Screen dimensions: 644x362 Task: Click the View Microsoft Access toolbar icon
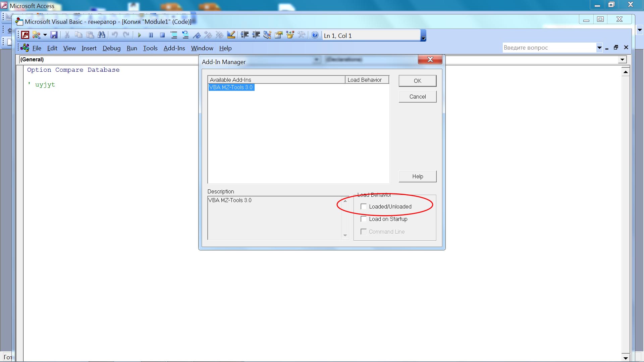pos(25,35)
